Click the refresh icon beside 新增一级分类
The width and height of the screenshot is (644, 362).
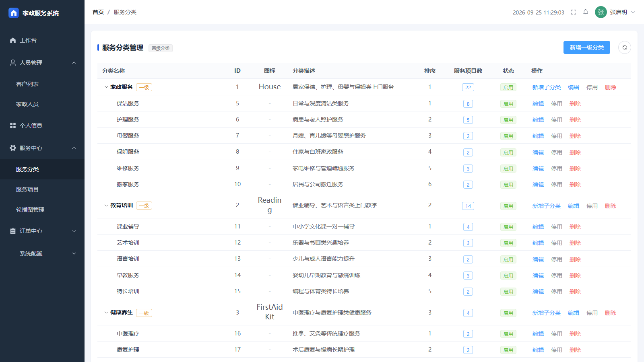click(x=624, y=47)
